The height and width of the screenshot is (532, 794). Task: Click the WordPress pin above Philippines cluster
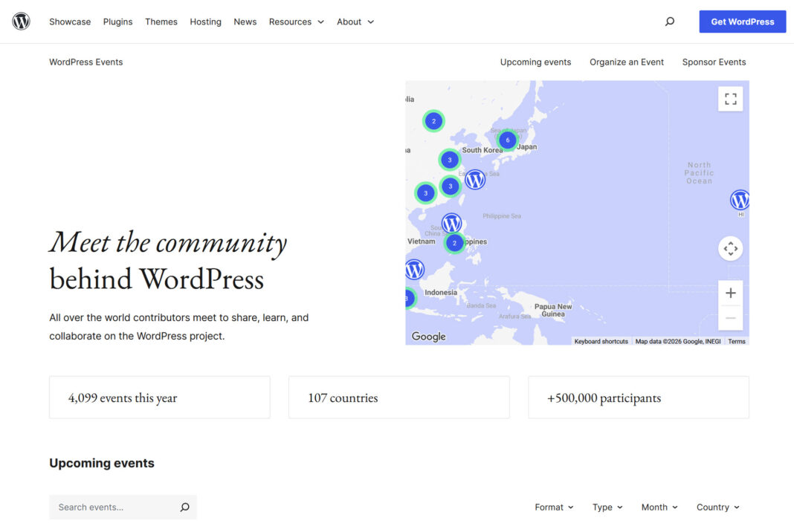(x=451, y=223)
